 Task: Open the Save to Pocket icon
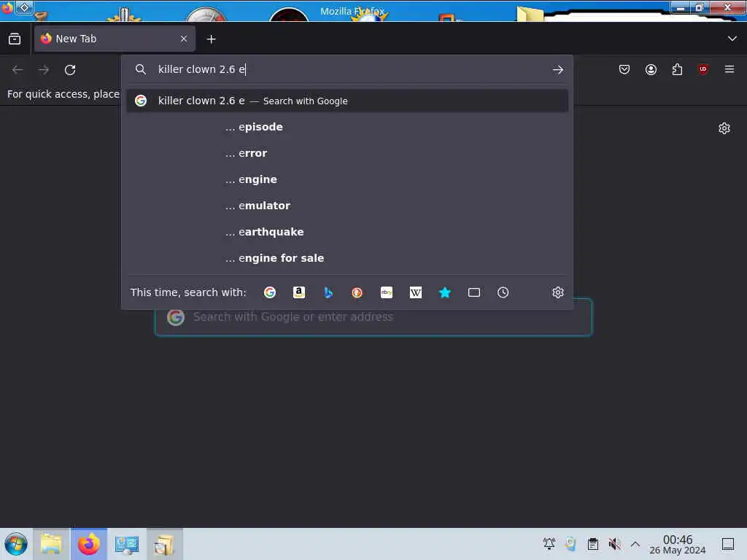click(x=624, y=69)
